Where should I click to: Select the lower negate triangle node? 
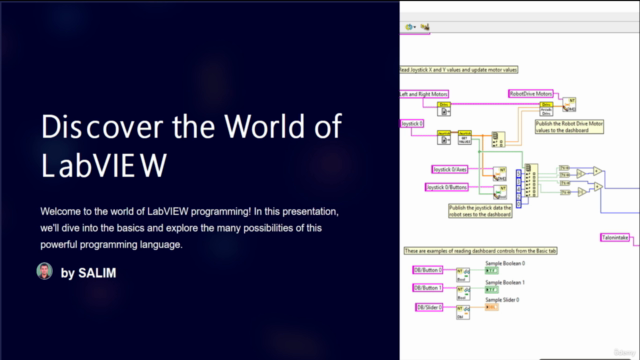[582, 192]
